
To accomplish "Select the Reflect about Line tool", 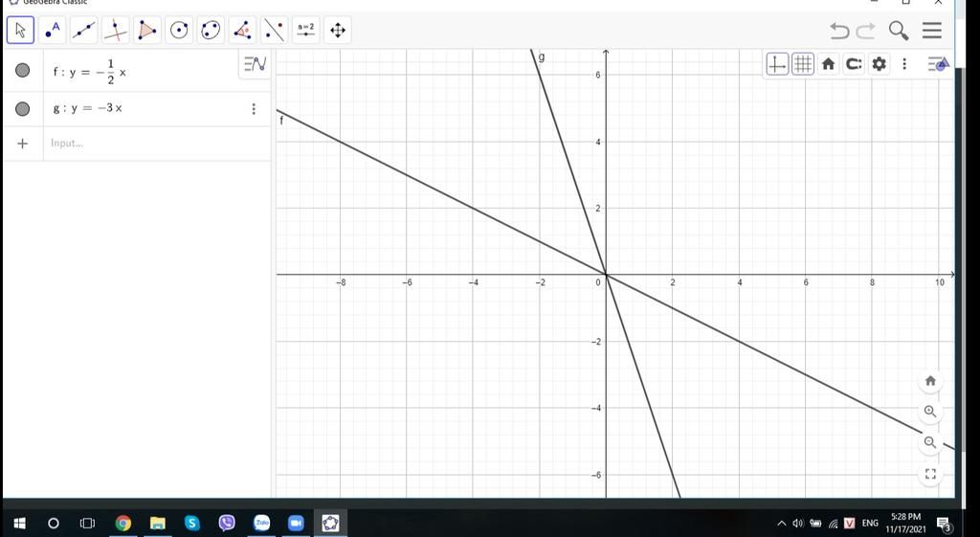I will click(275, 30).
